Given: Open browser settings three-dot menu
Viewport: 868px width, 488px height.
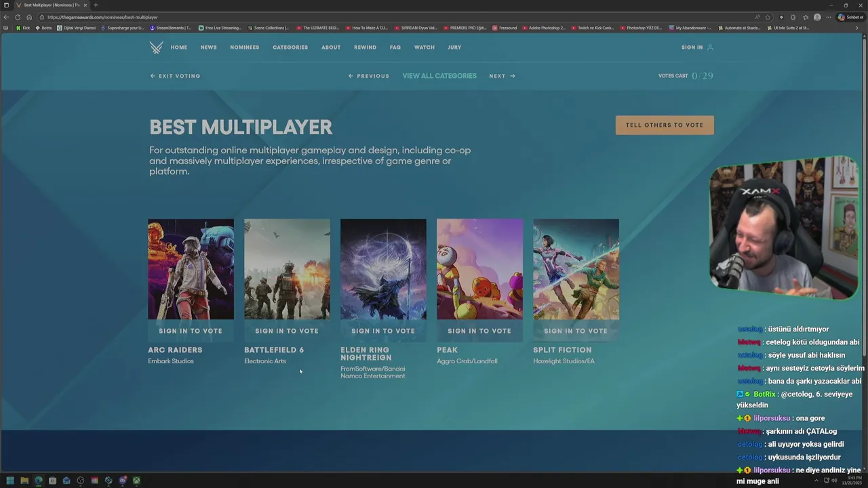Looking at the screenshot, I should click(x=828, y=17).
